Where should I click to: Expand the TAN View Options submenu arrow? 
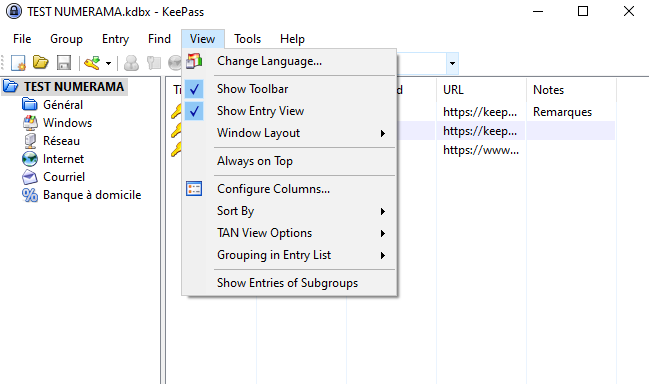(383, 233)
